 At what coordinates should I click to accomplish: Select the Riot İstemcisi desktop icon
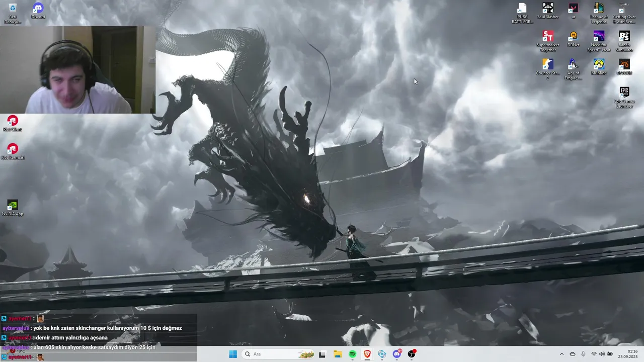tap(13, 152)
